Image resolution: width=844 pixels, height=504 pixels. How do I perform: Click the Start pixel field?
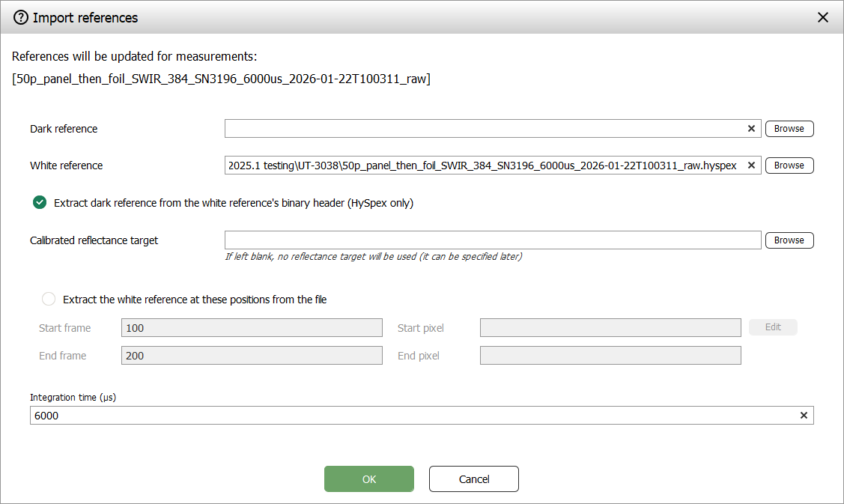click(x=610, y=328)
